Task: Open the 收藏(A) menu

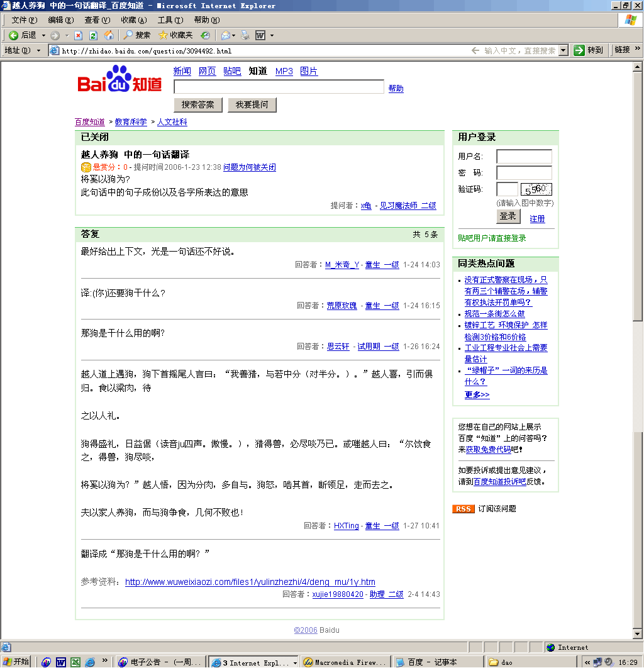Action: [133, 20]
